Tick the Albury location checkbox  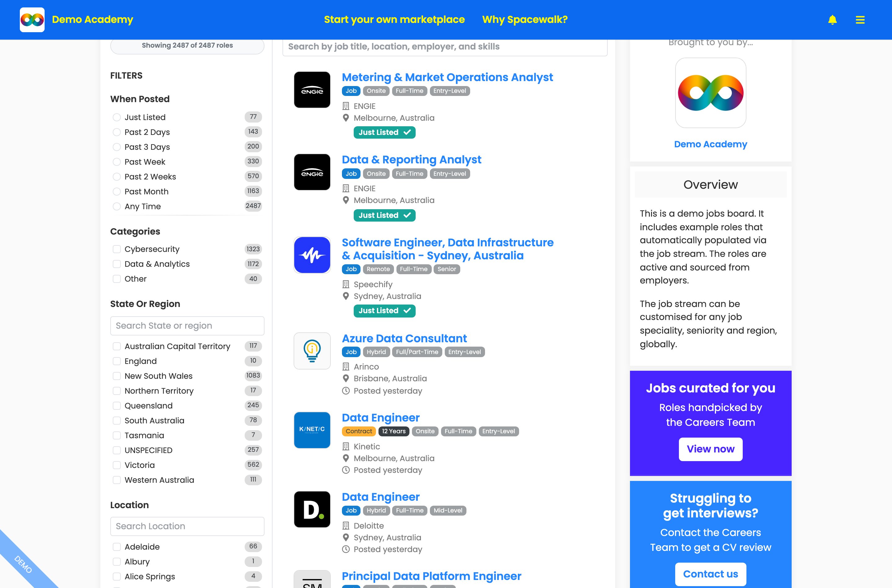point(117,562)
